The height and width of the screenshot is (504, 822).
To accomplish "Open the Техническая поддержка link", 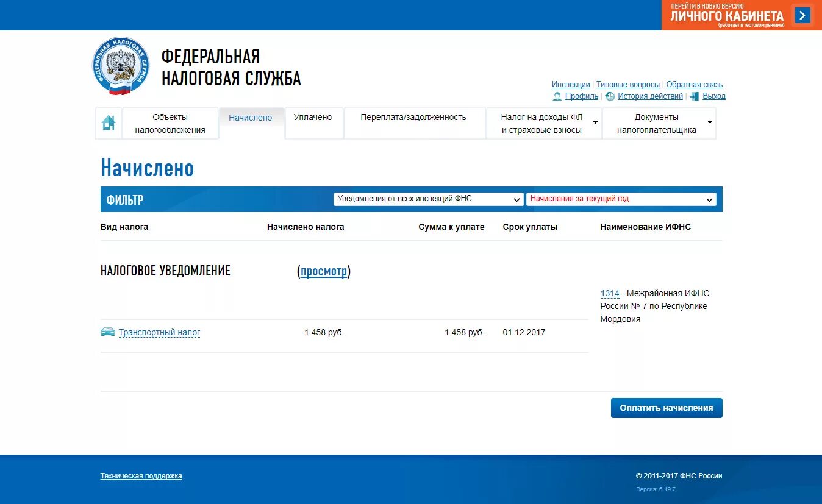I will tap(141, 476).
